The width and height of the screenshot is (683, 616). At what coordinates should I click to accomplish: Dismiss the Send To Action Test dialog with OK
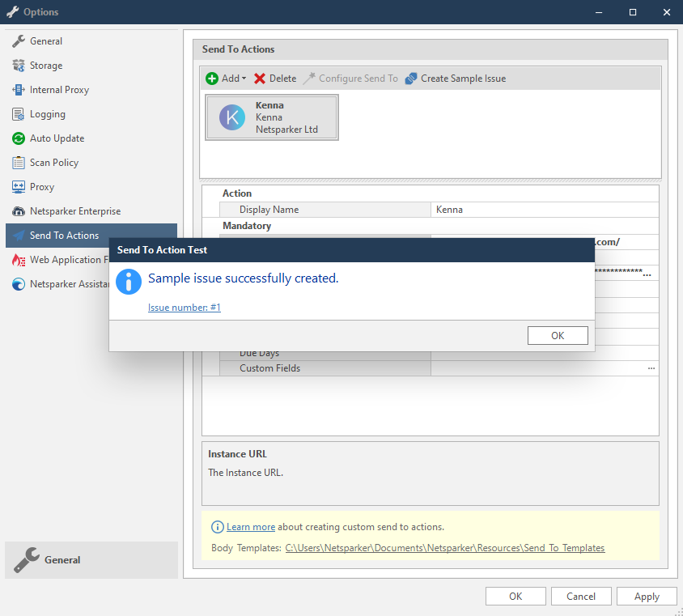558,335
